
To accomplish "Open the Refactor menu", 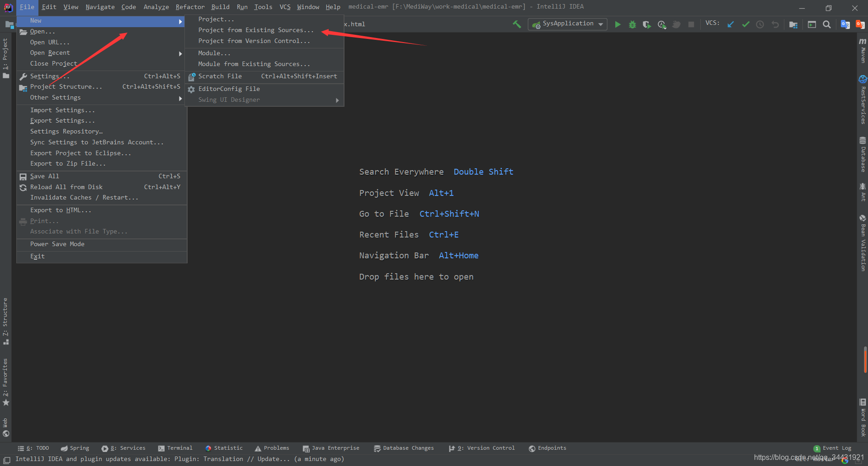I will [x=190, y=7].
